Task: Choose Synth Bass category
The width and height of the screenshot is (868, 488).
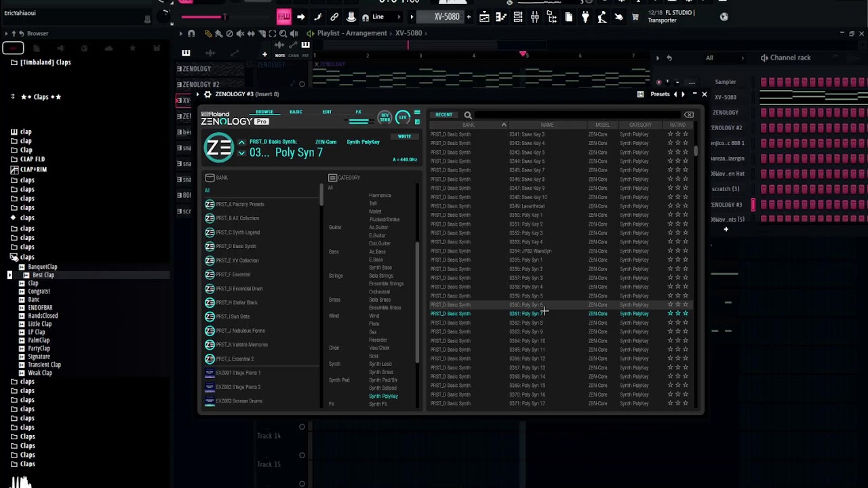Action: pos(380,268)
